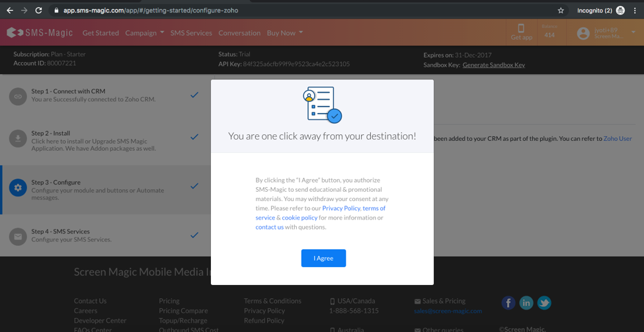Screen dimensions: 644x332
Task: Expand the Campaign dropdown menu
Action: coord(145,33)
